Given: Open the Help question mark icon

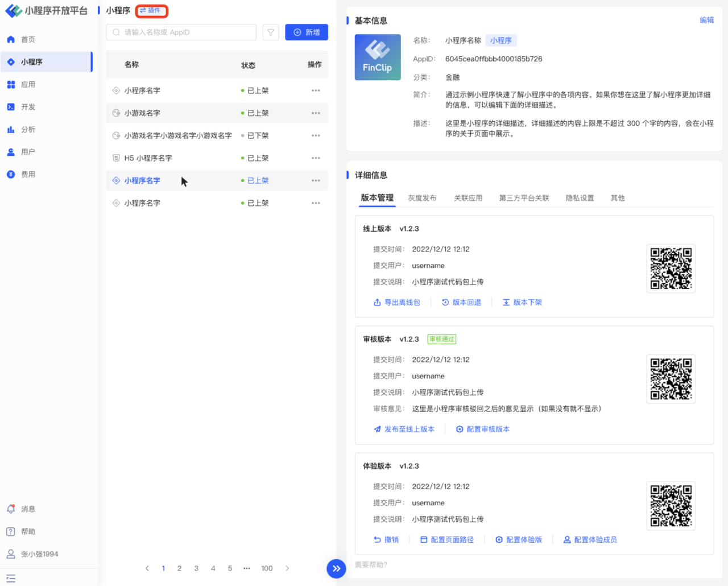Looking at the screenshot, I should point(11,531).
